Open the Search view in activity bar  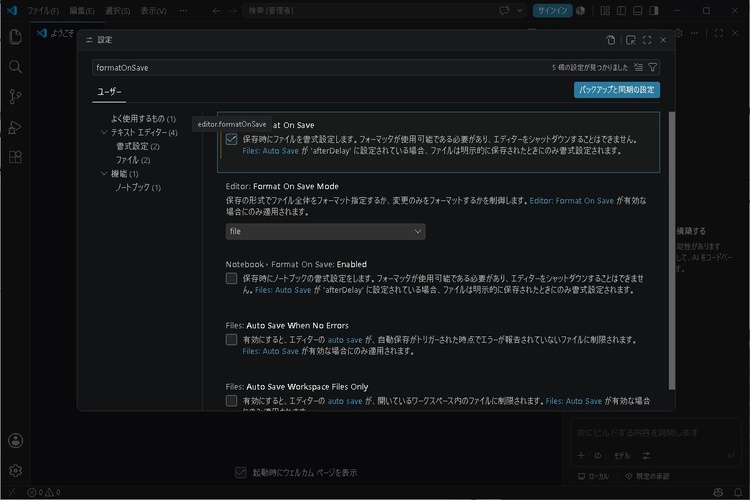pos(15,67)
